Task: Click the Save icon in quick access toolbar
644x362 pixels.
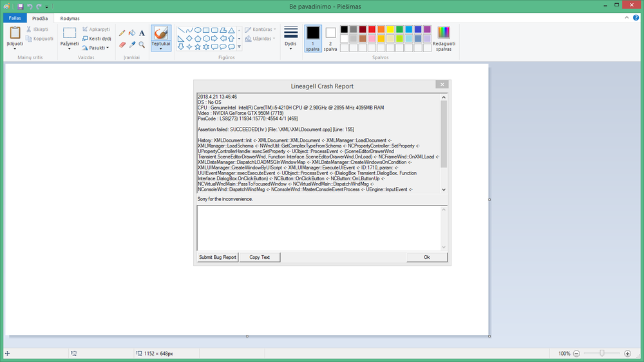Action: pyautogui.click(x=21, y=6)
